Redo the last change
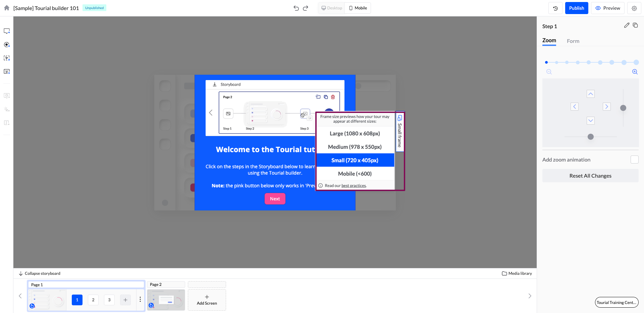Image resolution: width=644 pixels, height=313 pixels. (x=306, y=8)
